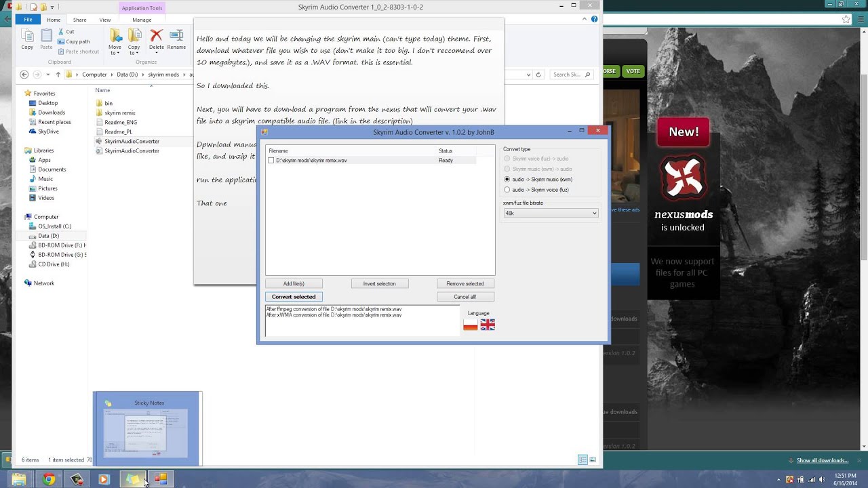Select Data (D:) in navigation pane
Screen dimensions: 868x488
tap(48, 236)
